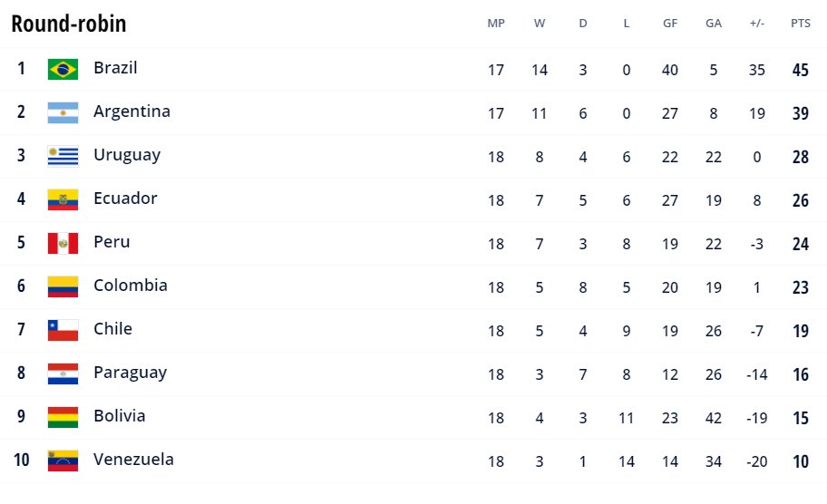Open the Brazil team link
Viewport: 827px width, 504px height.
(x=115, y=68)
